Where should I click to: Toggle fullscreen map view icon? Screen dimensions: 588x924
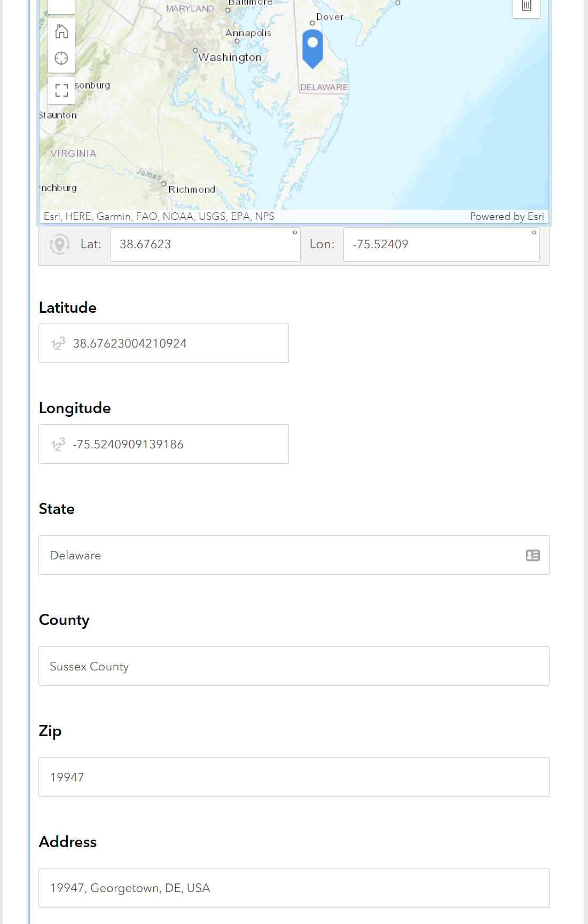pyautogui.click(x=61, y=90)
